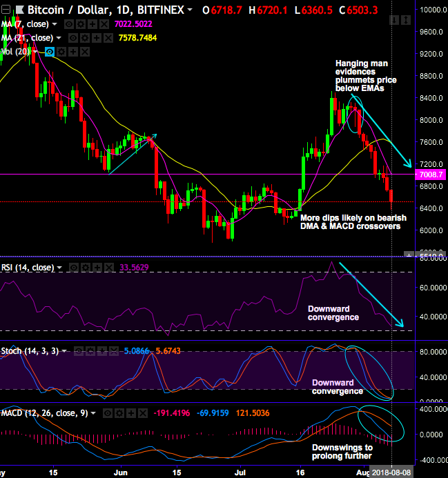
Task: Click the blue Stoch value 5.0866
Action: pyautogui.click(x=137, y=351)
